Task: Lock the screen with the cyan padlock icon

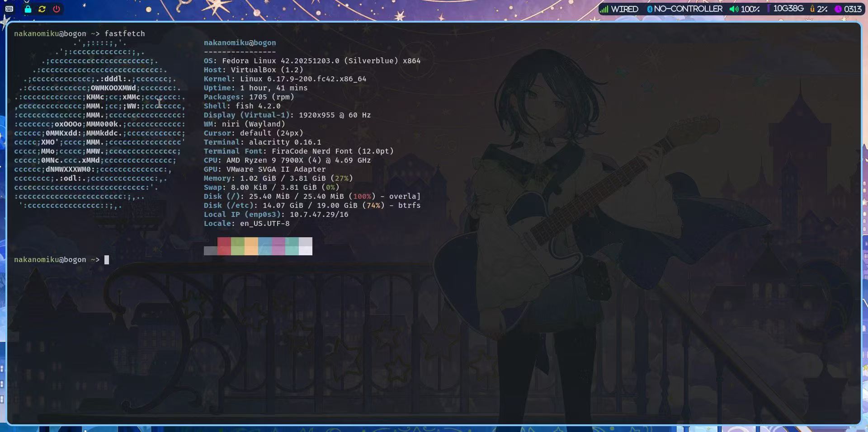Action: [28, 9]
